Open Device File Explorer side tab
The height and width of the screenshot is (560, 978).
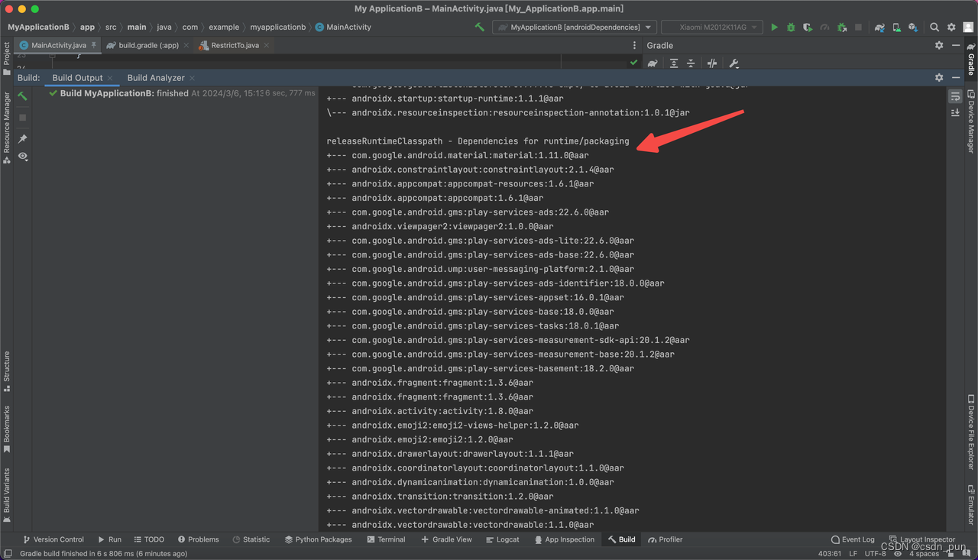(971, 432)
